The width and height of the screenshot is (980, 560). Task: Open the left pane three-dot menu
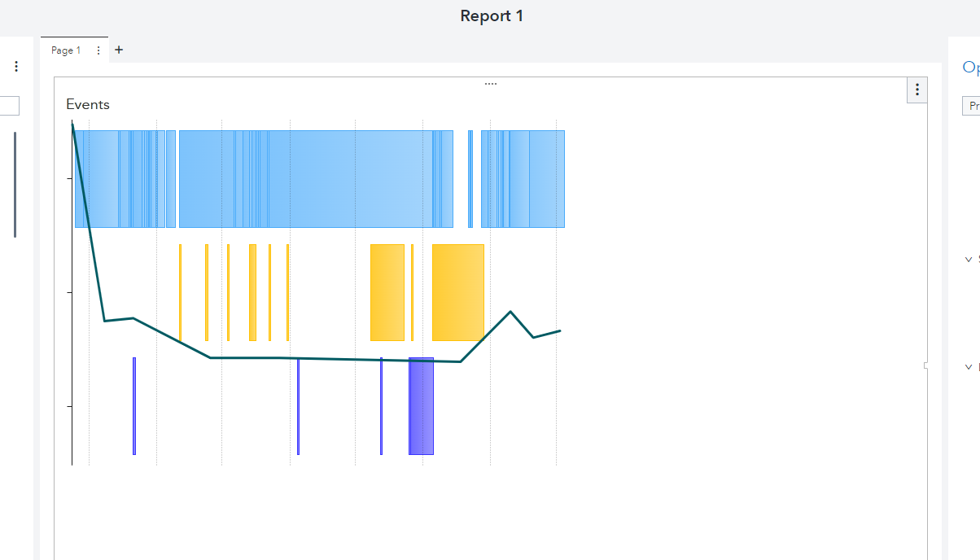[x=15, y=66]
